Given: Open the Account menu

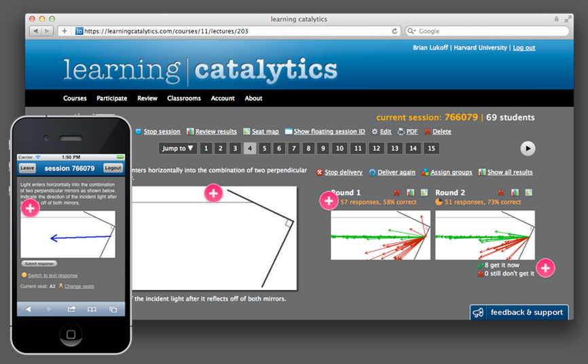Looking at the screenshot, I should 223,98.
